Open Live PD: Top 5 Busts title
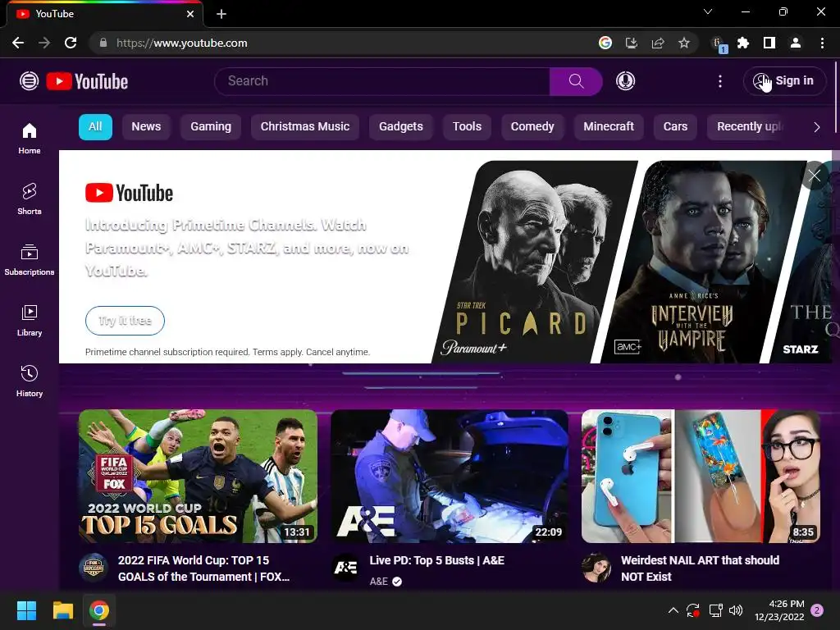 pyautogui.click(x=436, y=560)
